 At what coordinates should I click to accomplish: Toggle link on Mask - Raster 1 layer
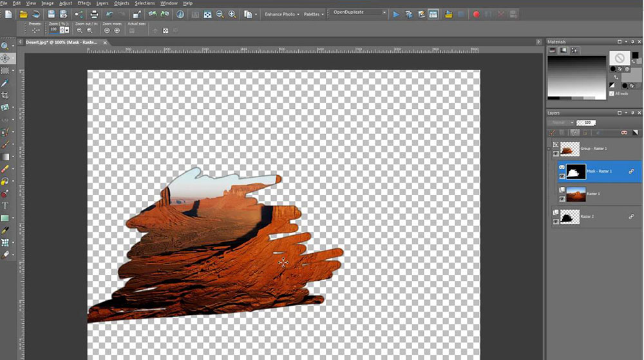[x=631, y=171]
